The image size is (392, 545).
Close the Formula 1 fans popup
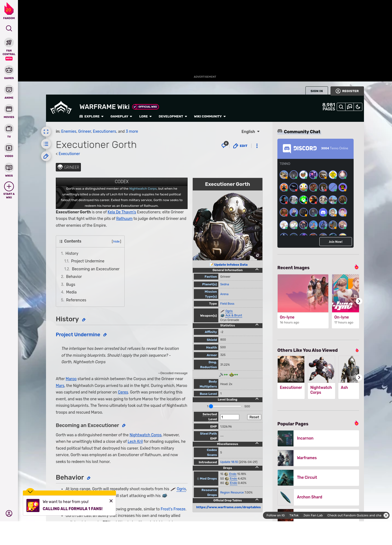111,501
